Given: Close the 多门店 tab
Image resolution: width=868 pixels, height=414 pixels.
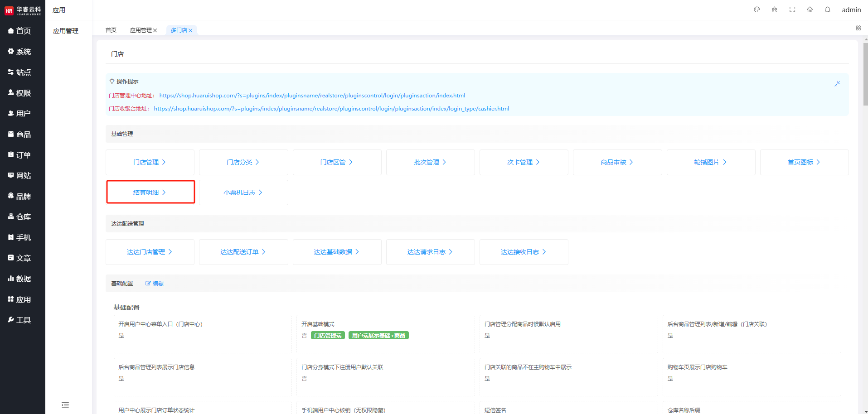Looking at the screenshot, I should [190, 30].
